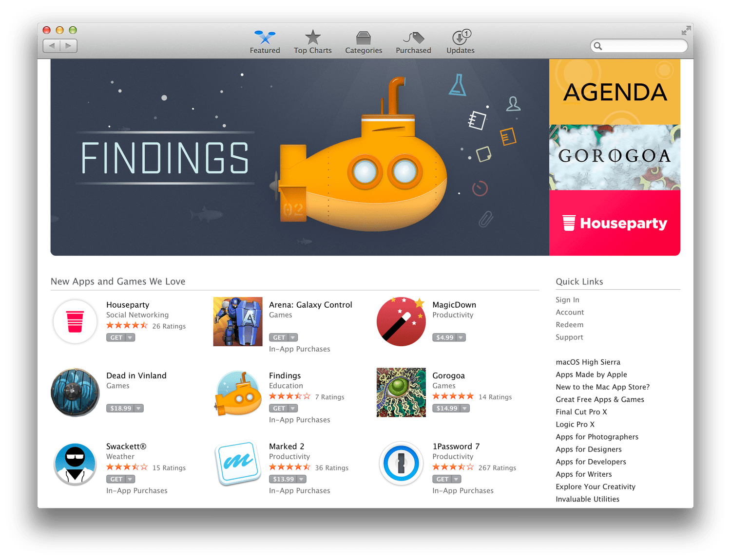731x560 pixels.
Task: Expand dropdown arrow beside Houseparty GET button
Action: pyautogui.click(x=130, y=337)
